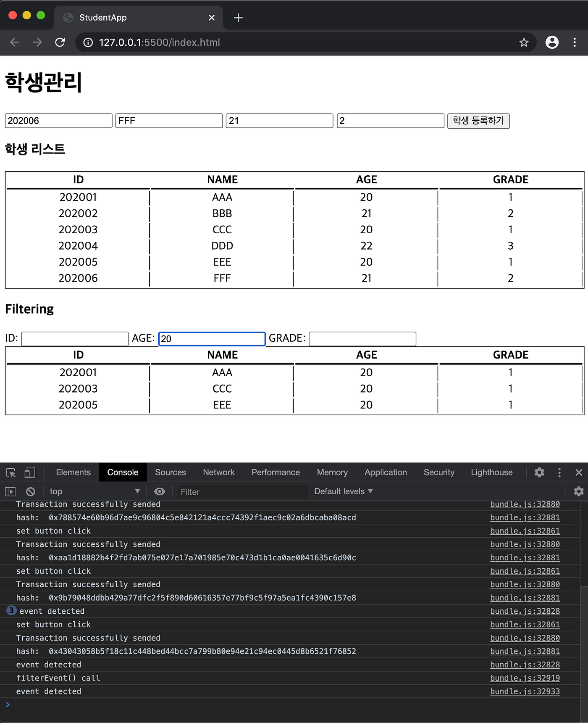The image size is (588, 723).
Task: Click the 학생 등록하기 button
Action: [478, 121]
